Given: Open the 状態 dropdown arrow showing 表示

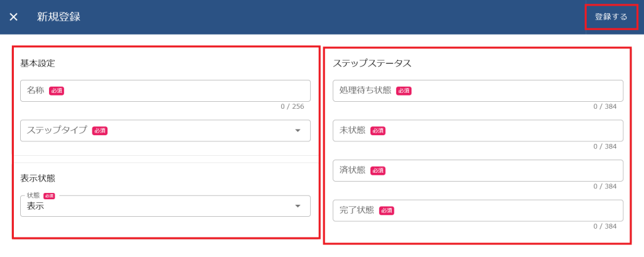Looking at the screenshot, I should [x=297, y=206].
